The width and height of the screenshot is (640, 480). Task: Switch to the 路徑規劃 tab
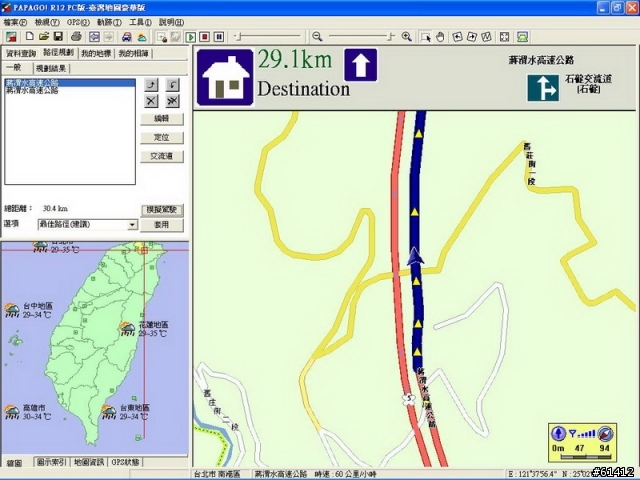pyautogui.click(x=59, y=53)
